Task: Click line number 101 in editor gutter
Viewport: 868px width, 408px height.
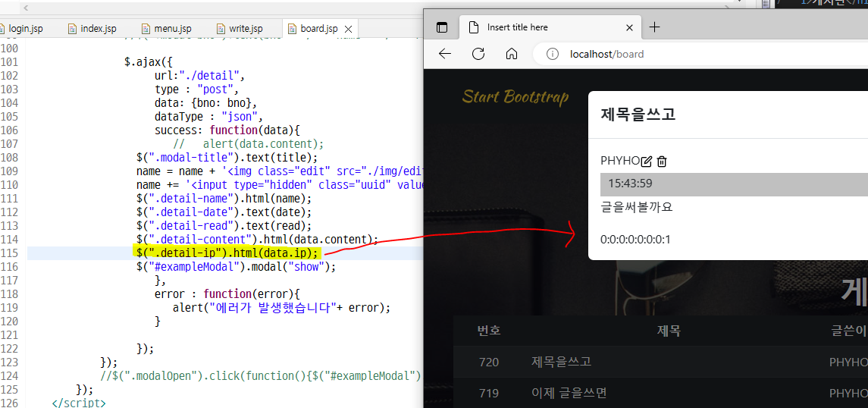Action: (x=10, y=62)
